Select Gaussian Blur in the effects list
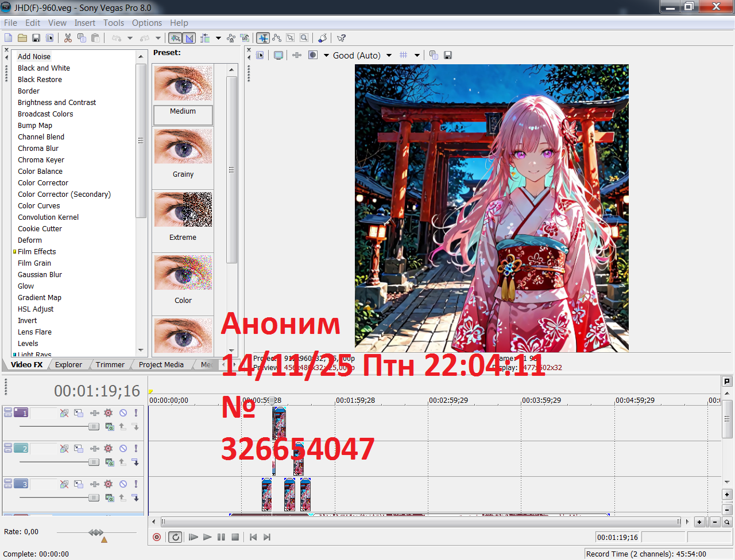This screenshot has height=560, width=735. point(40,274)
